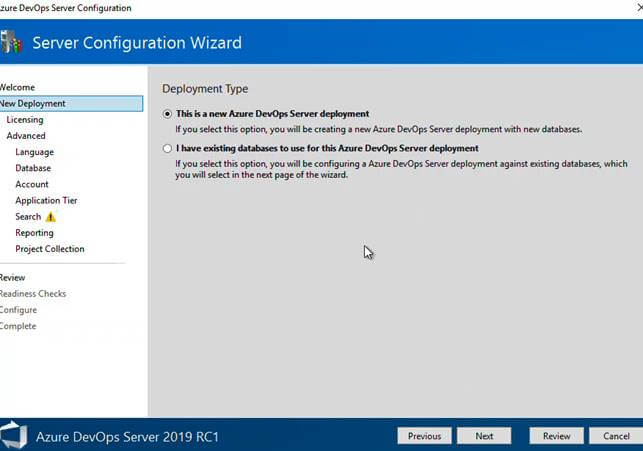Open the Project Collection step
This screenshot has height=451, width=643.
(50, 249)
